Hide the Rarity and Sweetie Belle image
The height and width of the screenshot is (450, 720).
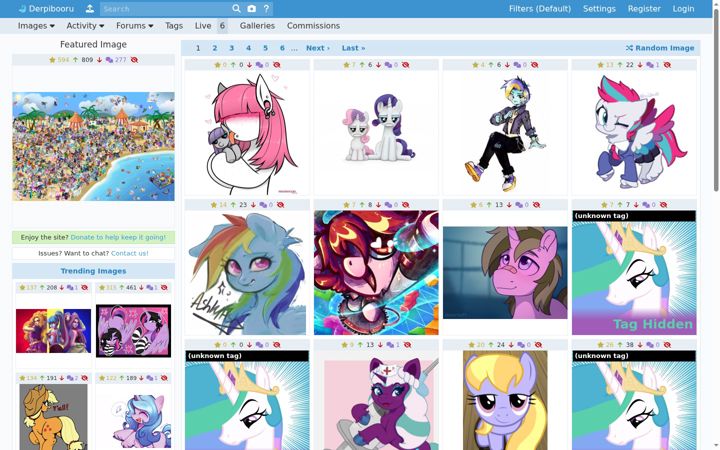point(405,65)
